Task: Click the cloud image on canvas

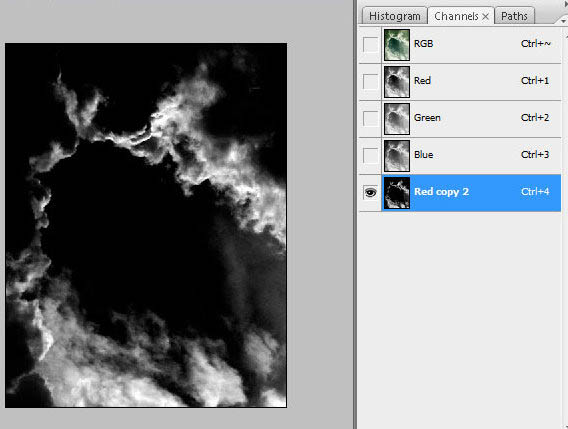Action: [146, 225]
